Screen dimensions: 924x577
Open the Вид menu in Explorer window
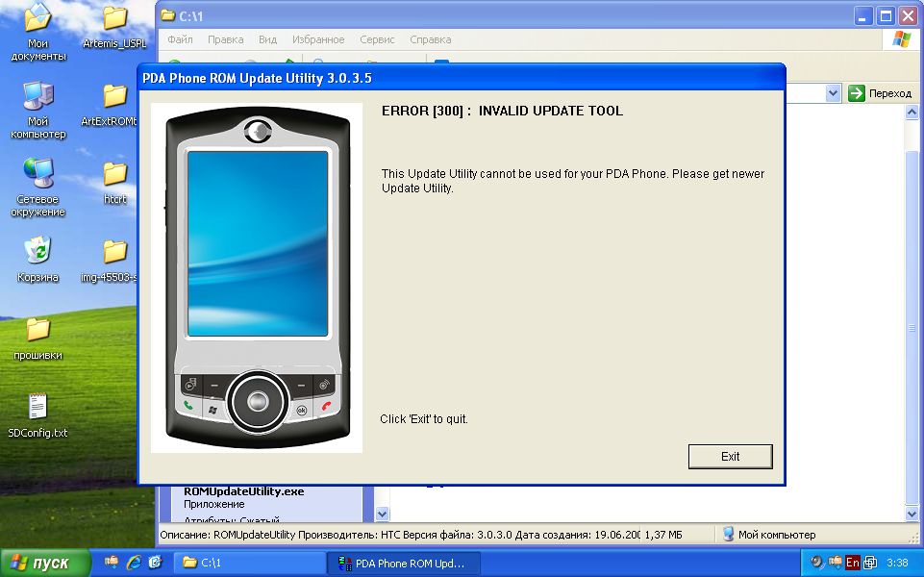coord(267,39)
